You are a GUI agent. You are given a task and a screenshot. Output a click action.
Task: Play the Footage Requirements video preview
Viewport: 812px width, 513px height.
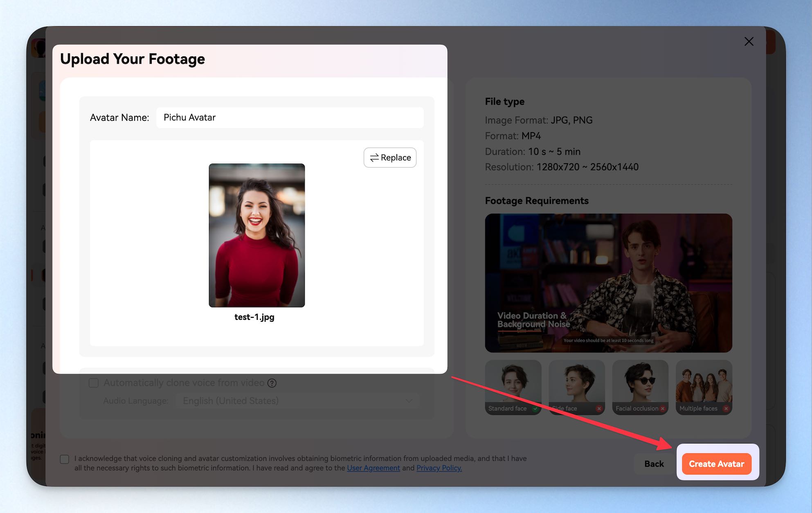[x=608, y=283]
